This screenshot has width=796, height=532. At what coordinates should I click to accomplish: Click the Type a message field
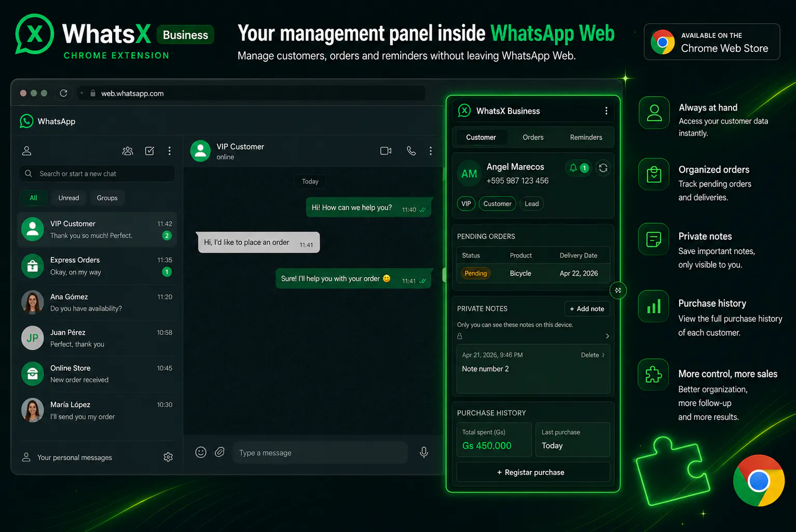(321, 453)
